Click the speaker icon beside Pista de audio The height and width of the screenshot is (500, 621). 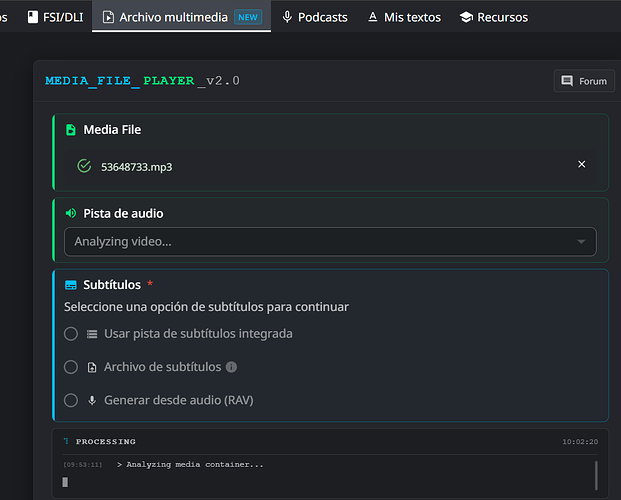(x=70, y=213)
